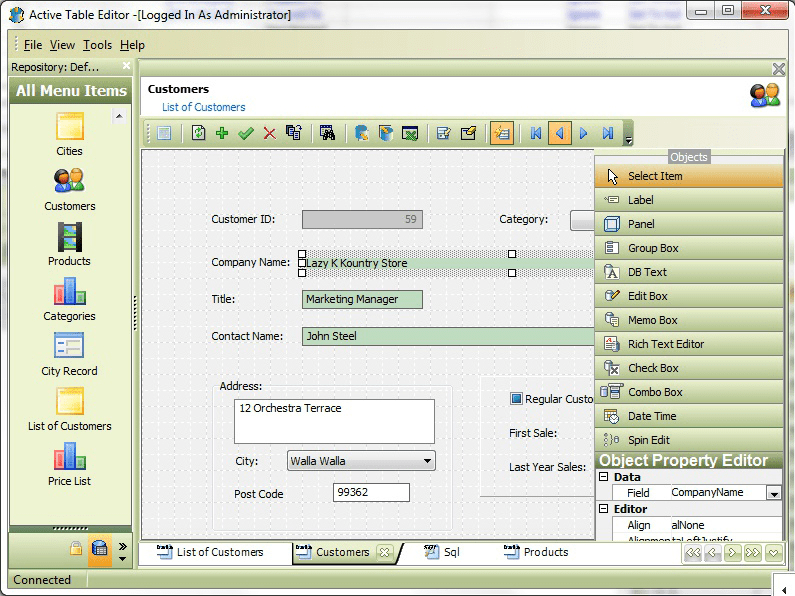Choose the Memo Box object
Viewport: 795px width, 596px height.
pyautogui.click(x=689, y=320)
